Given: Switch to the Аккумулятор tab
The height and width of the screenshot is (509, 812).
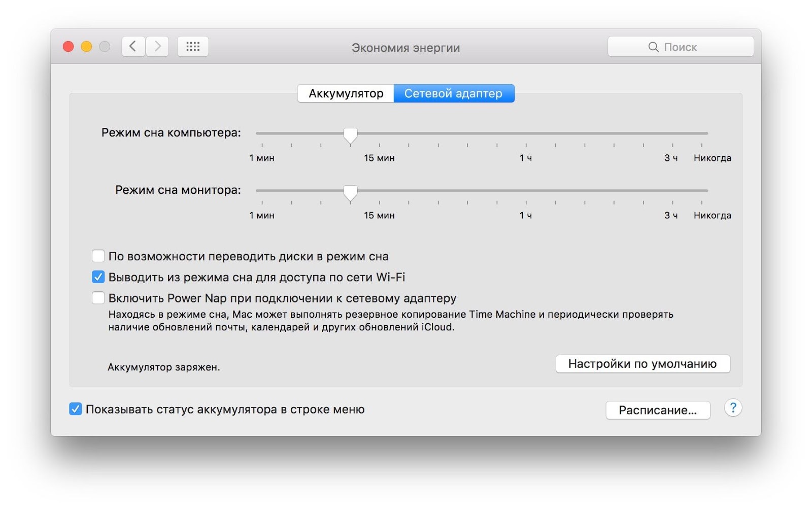Looking at the screenshot, I should [x=346, y=93].
